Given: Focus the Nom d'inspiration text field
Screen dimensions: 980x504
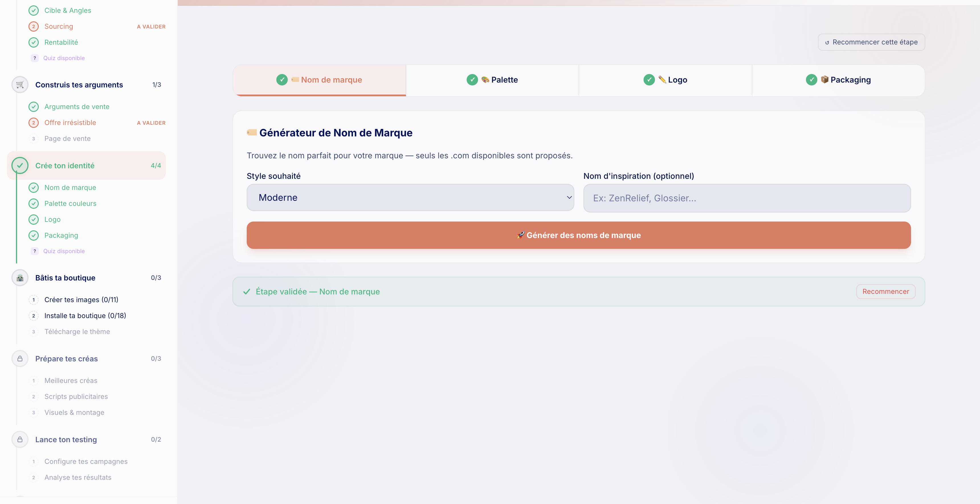Looking at the screenshot, I should click(x=746, y=198).
